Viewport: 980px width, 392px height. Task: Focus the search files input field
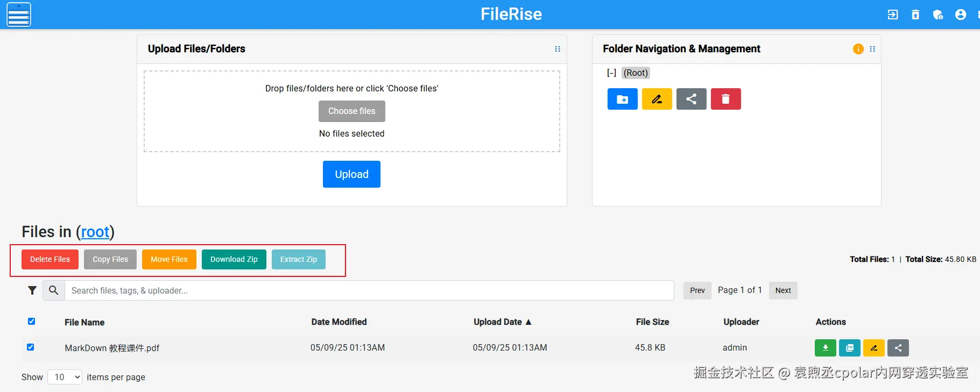[x=369, y=290]
